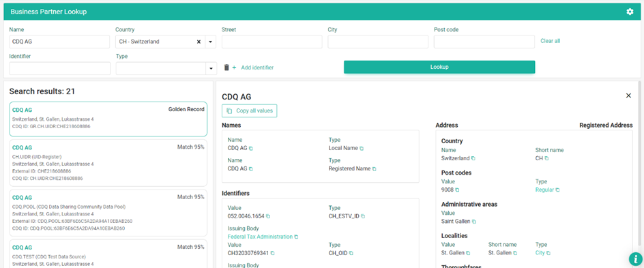Copy the Registered Name type value
Image resolution: width=644 pixels, height=268 pixels.
point(374,168)
